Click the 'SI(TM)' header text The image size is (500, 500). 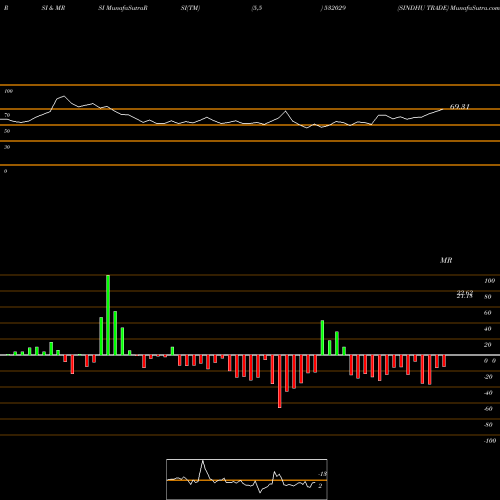pyautogui.click(x=190, y=8)
